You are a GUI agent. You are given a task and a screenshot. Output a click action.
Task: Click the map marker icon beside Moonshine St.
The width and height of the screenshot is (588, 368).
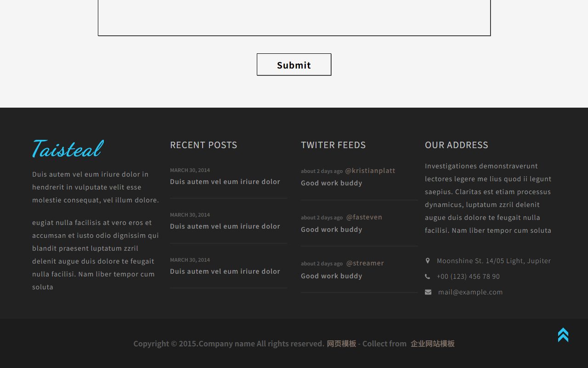pyautogui.click(x=428, y=261)
